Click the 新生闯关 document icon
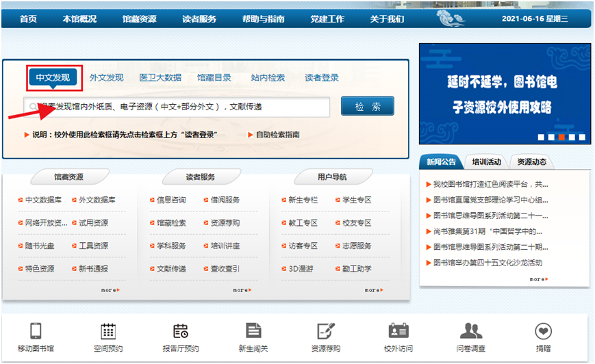The width and height of the screenshot is (595, 364). [x=253, y=331]
